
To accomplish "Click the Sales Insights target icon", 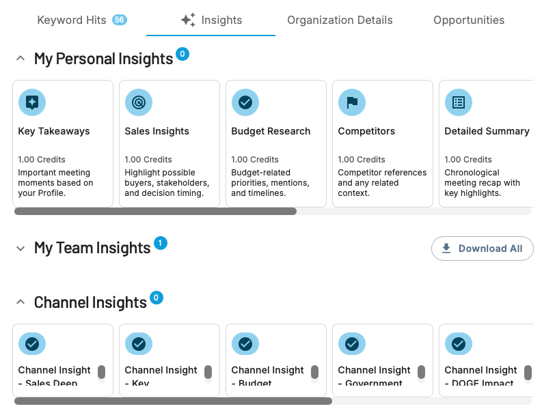I will (139, 102).
